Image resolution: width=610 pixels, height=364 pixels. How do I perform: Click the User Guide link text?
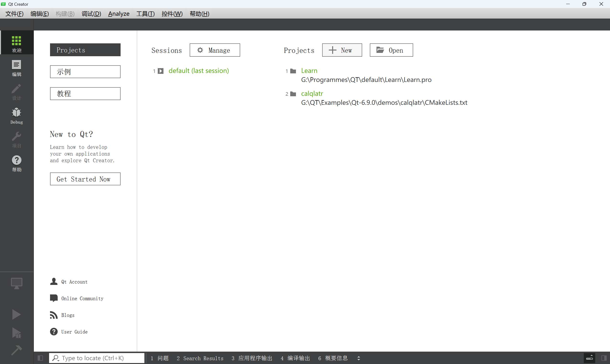pyautogui.click(x=74, y=332)
